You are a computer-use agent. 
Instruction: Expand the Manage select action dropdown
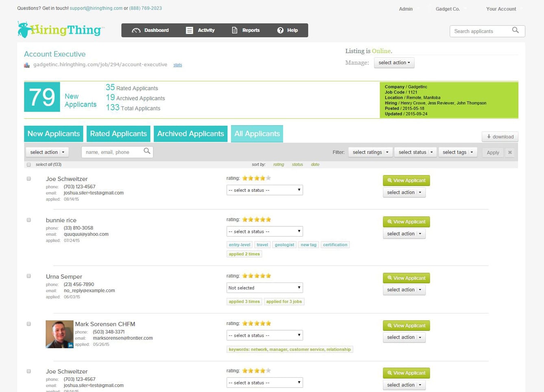pyautogui.click(x=394, y=63)
